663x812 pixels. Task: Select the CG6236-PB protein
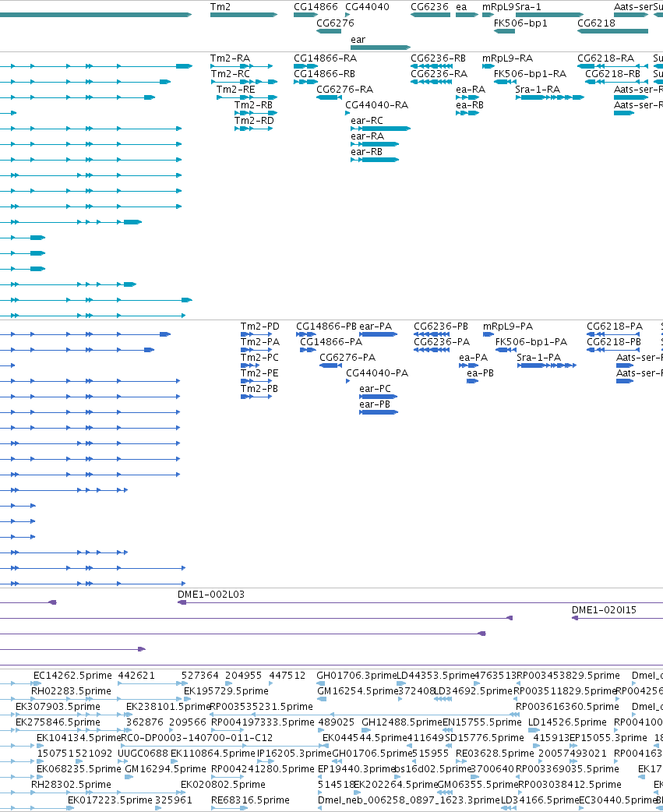432,334
